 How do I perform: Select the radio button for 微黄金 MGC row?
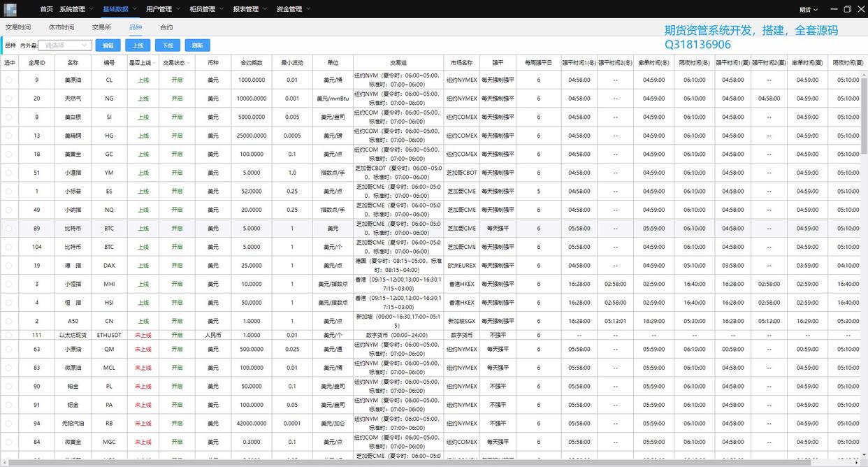[x=9, y=442]
